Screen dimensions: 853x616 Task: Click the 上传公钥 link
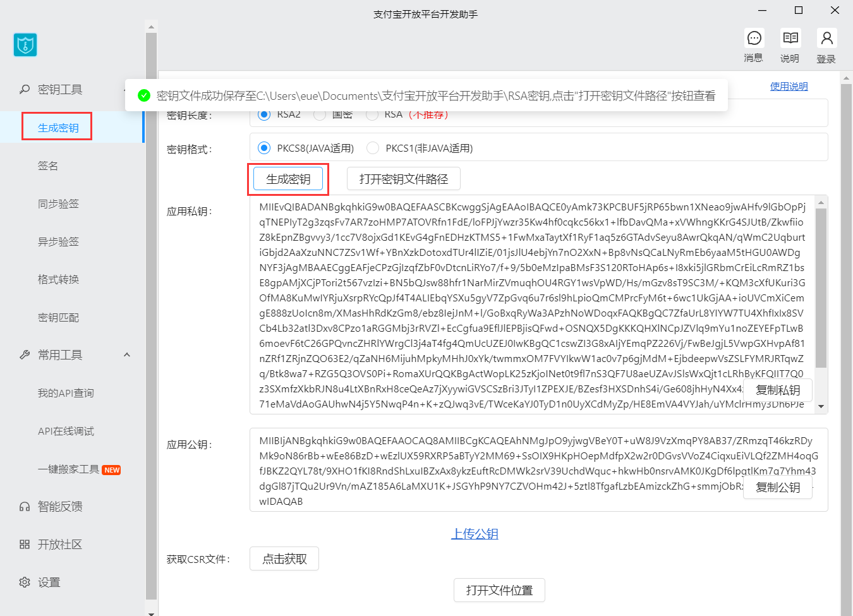click(x=475, y=534)
